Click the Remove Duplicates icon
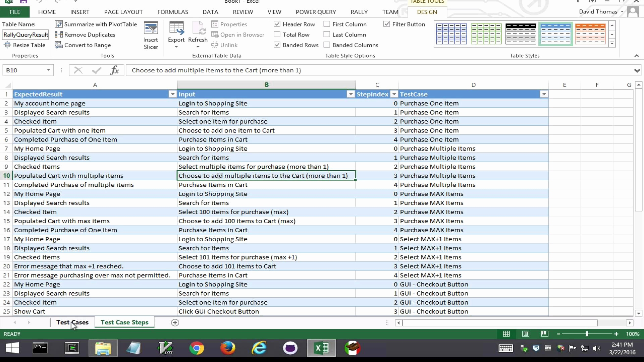 pyautogui.click(x=59, y=35)
